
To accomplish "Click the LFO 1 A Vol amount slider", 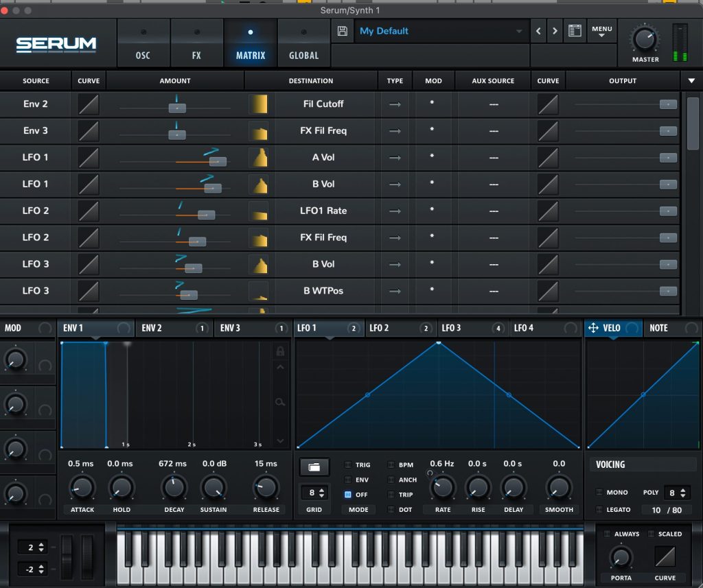I will pyautogui.click(x=218, y=161).
